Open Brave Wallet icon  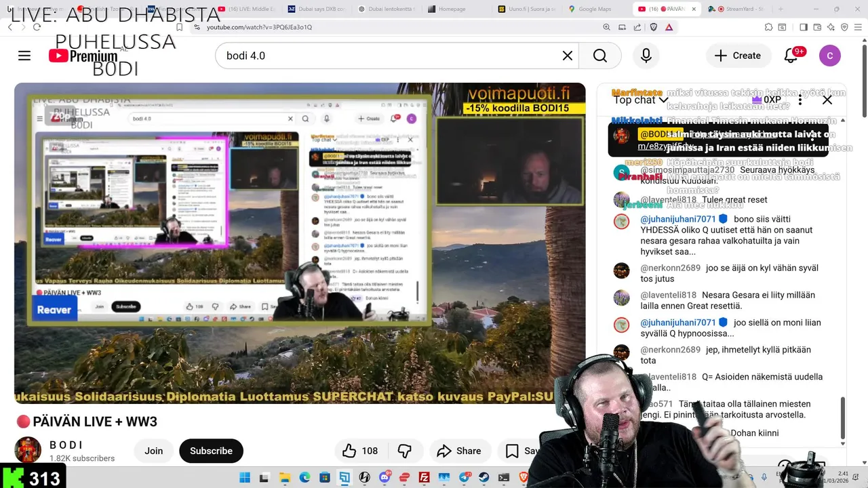pyautogui.click(x=817, y=27)
